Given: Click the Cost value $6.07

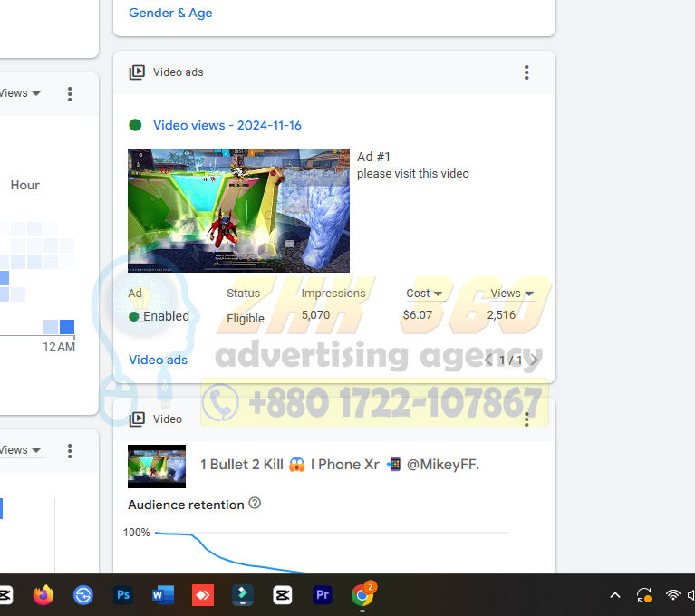Looking at the screenshot, I should click(x=417, y=315).
